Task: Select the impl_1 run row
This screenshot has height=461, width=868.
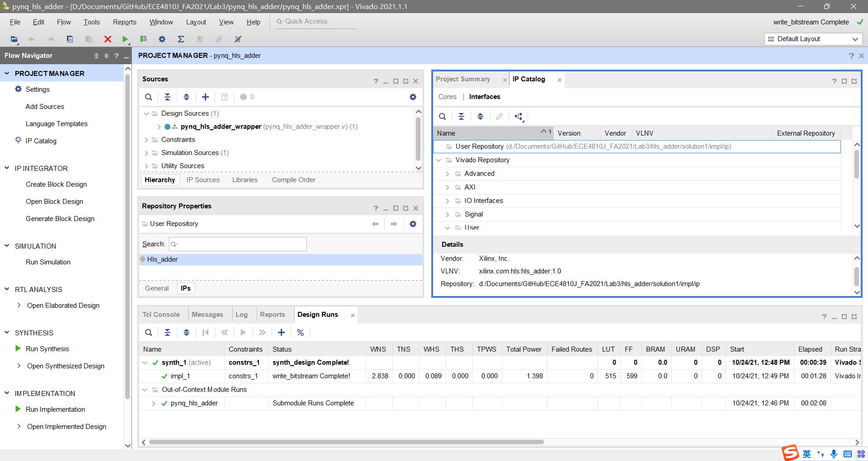Action: [500, 376]
